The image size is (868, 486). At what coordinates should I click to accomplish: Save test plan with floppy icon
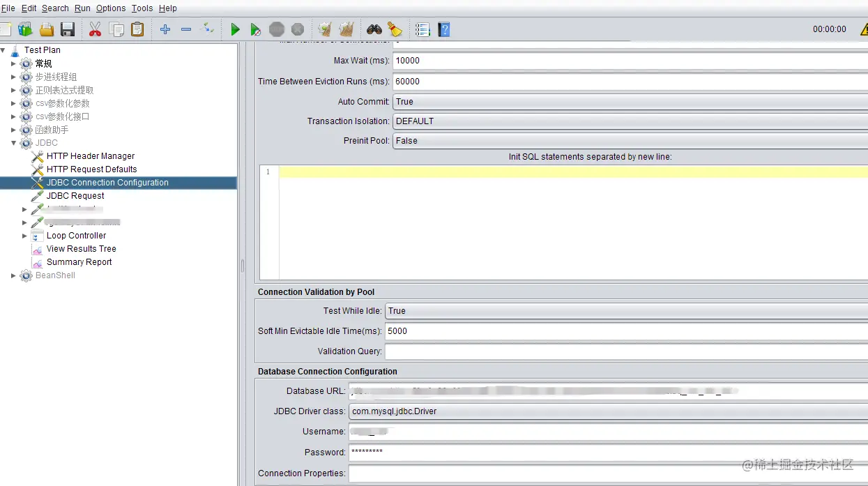pos(68,29)
